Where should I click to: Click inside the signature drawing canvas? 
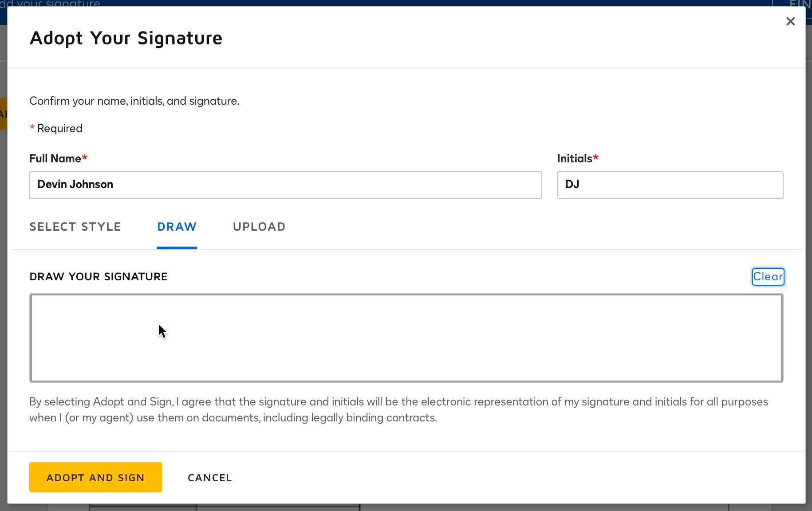pos(406,338)
